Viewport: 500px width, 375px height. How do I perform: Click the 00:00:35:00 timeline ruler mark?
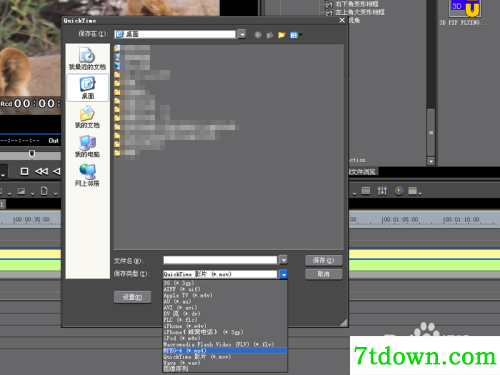[x=32, y=220]
